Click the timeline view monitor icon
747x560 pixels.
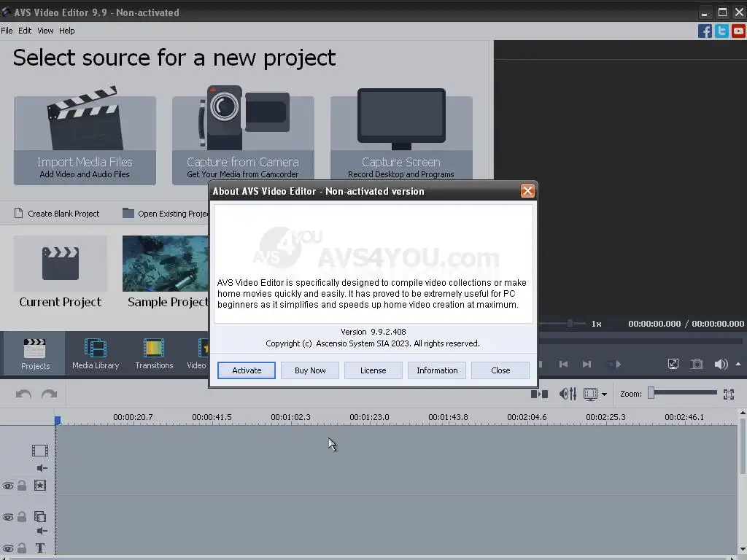click(590, 394)
